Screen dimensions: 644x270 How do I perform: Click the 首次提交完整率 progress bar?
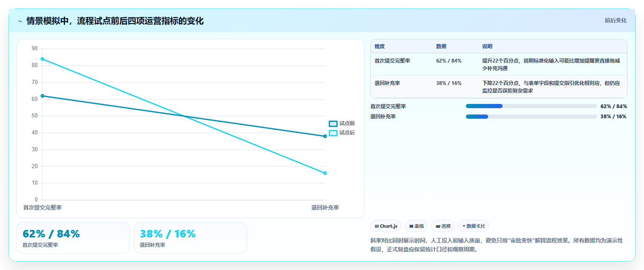point(531,106)
